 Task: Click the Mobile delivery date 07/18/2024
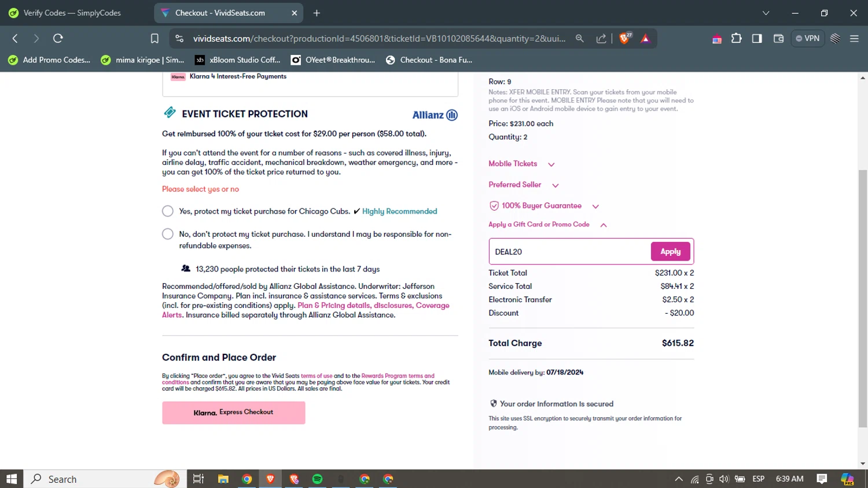click(565, 372)
